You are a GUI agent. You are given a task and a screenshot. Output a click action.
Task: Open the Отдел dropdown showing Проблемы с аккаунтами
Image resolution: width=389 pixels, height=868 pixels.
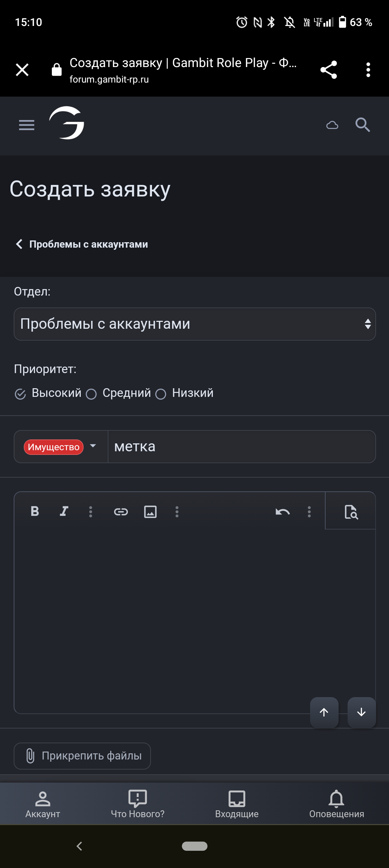[194, 324]
